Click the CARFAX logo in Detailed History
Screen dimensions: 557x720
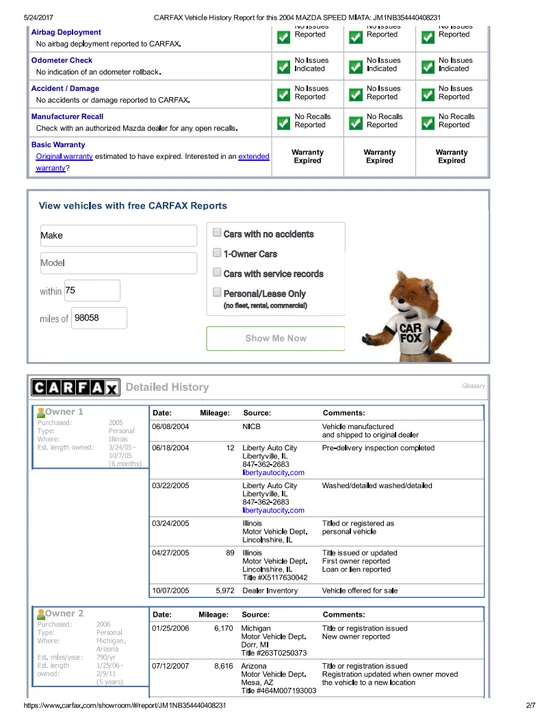(x=75, y=388)
